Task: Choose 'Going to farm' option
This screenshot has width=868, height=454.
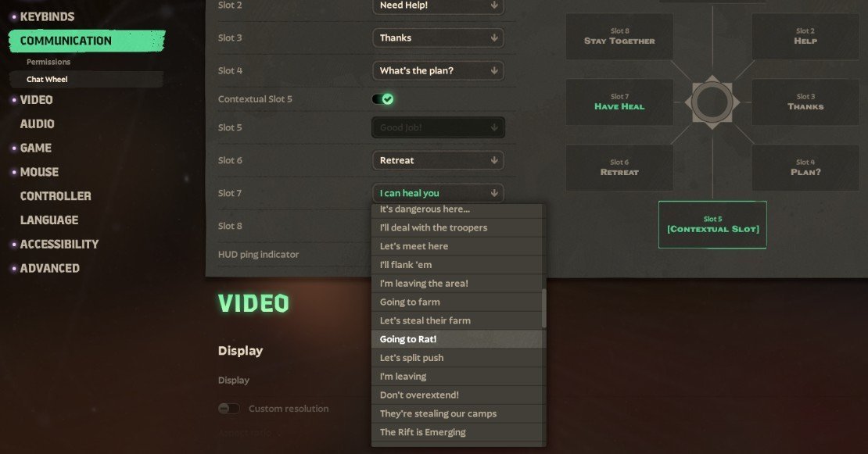Action: [x=457, y=302]
